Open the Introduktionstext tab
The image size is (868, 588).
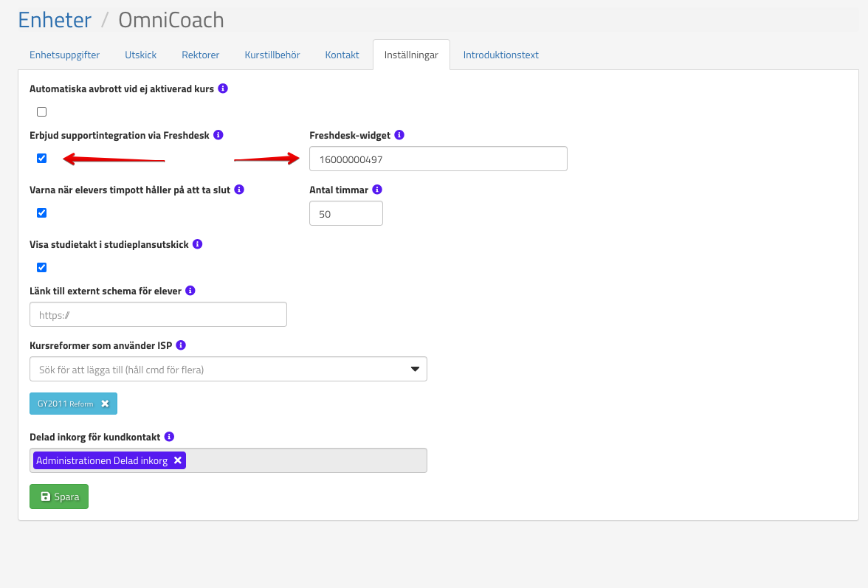click(x=500, y=55)
